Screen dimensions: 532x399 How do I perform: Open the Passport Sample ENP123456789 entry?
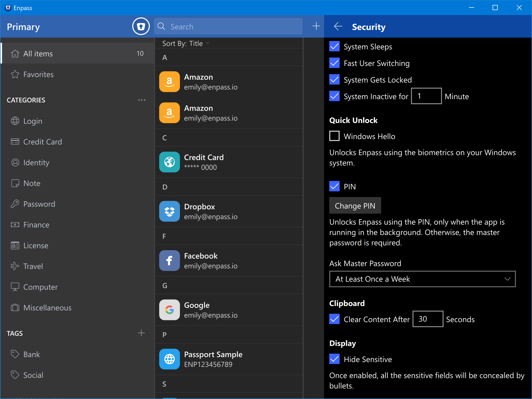229,359
